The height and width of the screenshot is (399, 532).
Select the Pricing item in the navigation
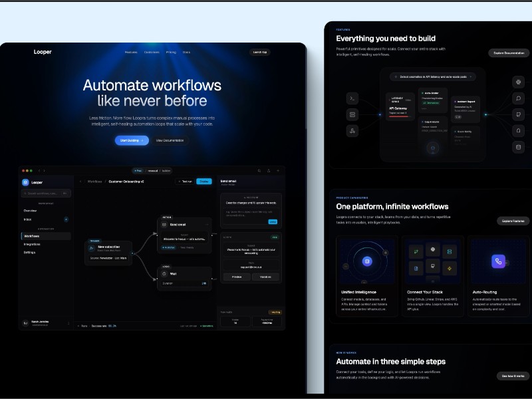(171, 52)
